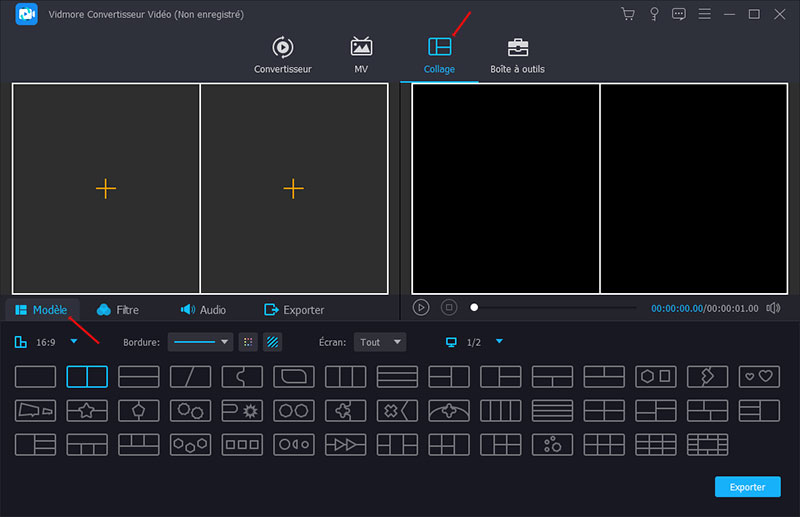Add video to the left collage pane
This screenshot has height=517, width=800.
click(x=106, y=188)
